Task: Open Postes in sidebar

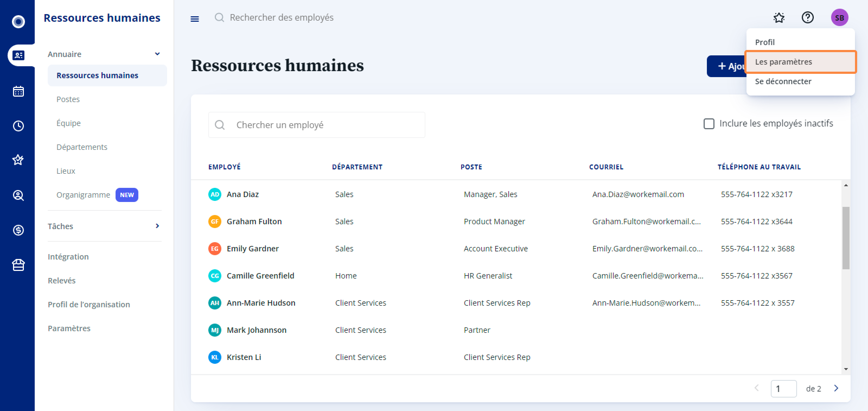Action: click(68, 99)
